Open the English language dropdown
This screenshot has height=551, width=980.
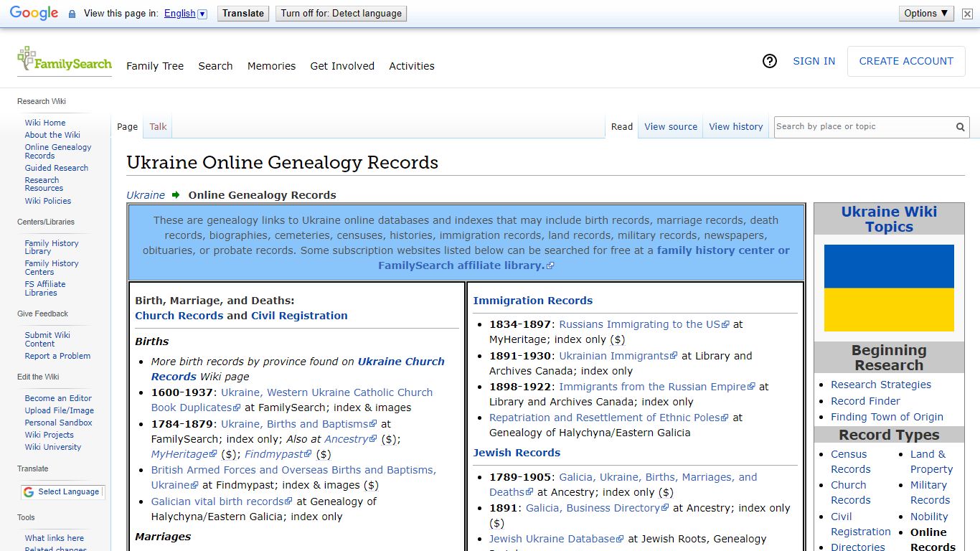pyautogui.click(x=185, y=14)
